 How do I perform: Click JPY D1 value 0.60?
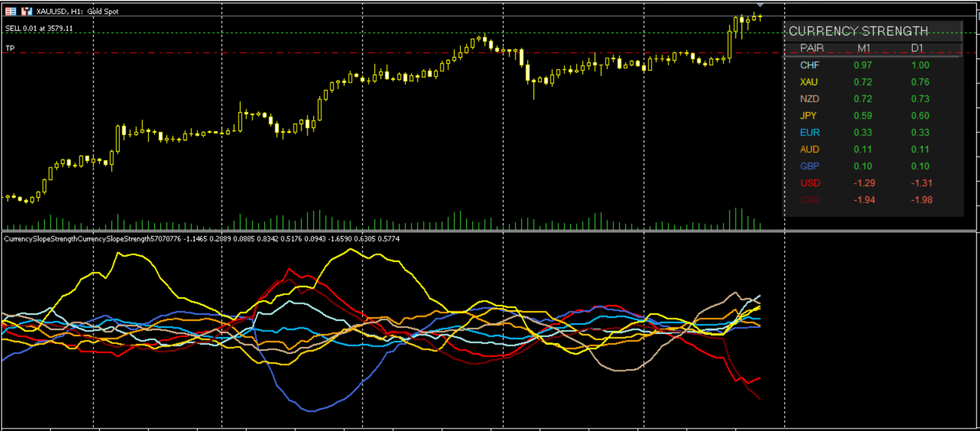point(920,116)
